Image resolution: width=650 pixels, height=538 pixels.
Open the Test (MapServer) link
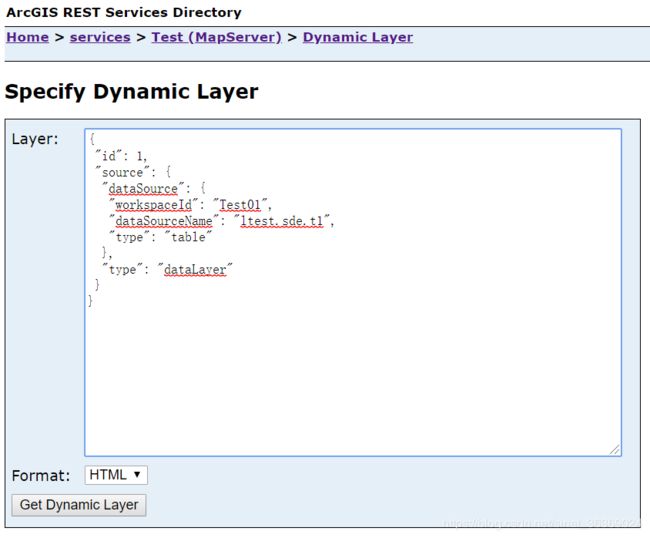pyautogui.click(x=216, y=37)
